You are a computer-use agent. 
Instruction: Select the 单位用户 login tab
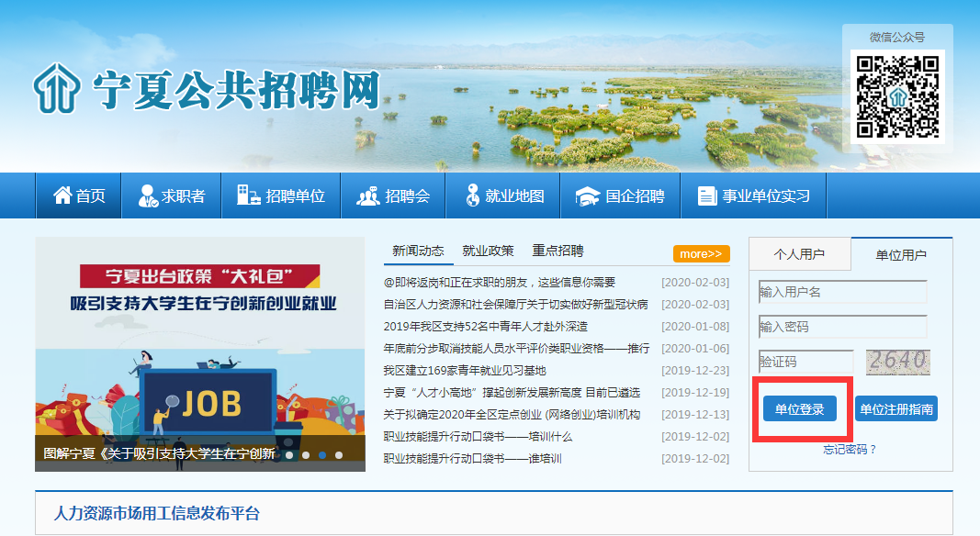coord(901,254)
